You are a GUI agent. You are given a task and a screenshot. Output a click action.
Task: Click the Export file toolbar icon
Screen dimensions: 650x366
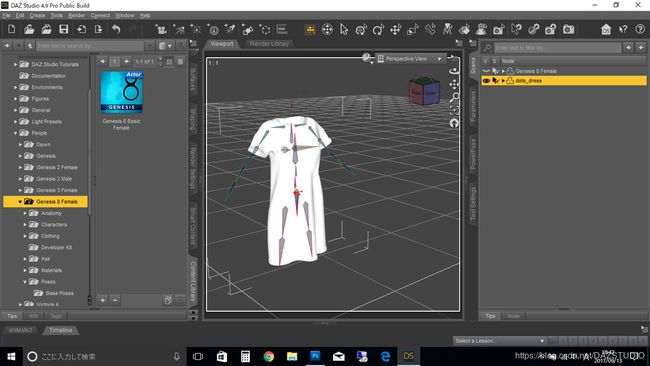coord(98,29)
